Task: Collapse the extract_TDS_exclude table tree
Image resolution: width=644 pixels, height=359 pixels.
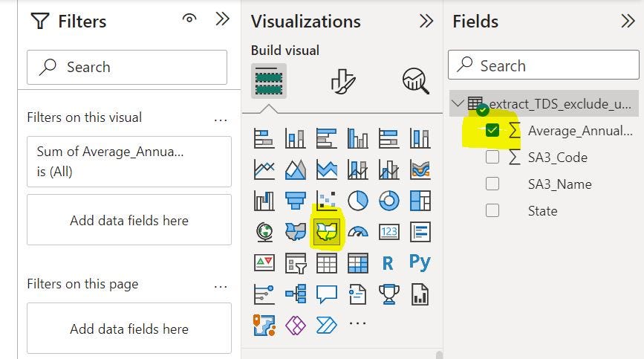Action: pyautogui.click(x=458, y=104)
